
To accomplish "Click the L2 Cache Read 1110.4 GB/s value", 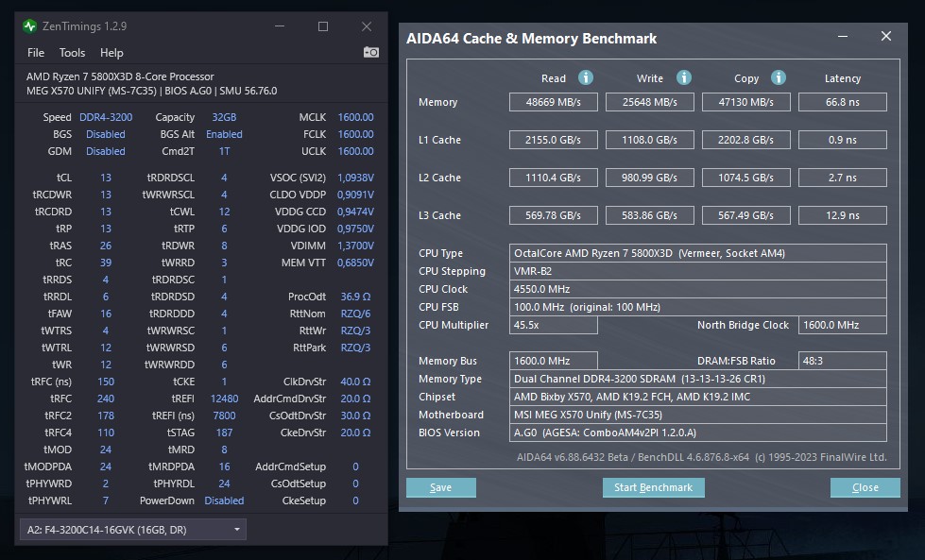I will (554, 178).
